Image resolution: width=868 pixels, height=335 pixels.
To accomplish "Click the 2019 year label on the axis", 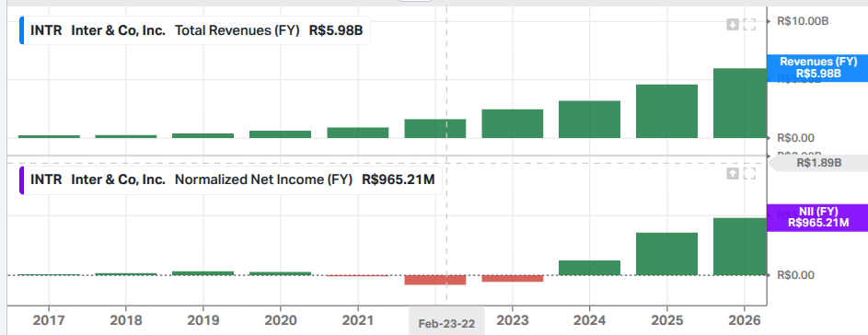I will tap(203, 320).
